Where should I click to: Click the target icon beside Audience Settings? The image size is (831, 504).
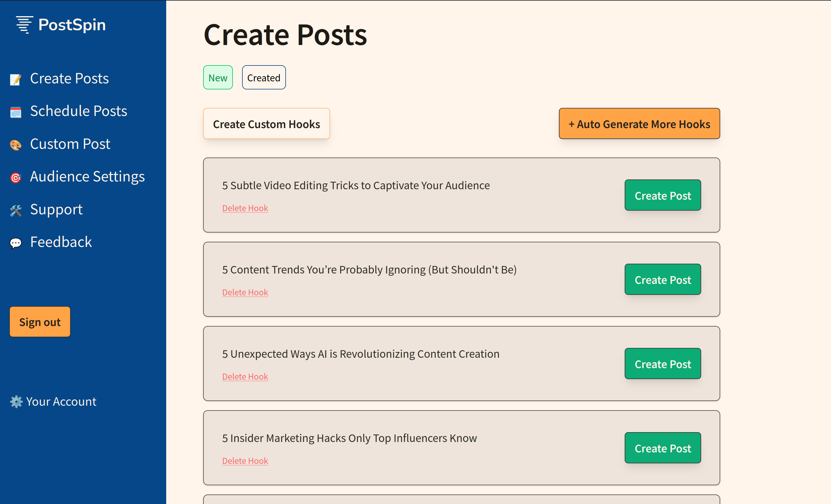click(x=16, y=177)
